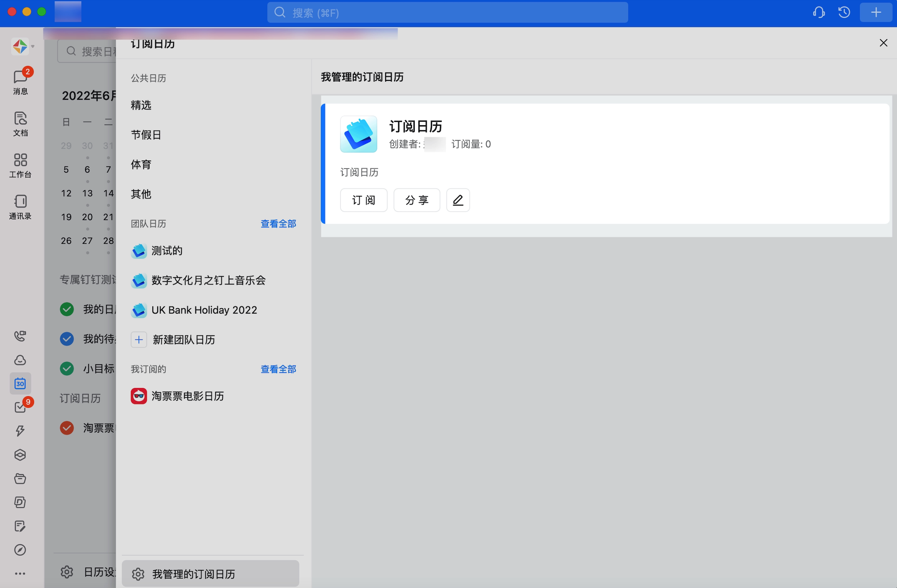The width and height of the screenshot is (897, 588).
Task: Uncheck the green 小目标 calendar checkbox
Action: (x=67, y=369)
